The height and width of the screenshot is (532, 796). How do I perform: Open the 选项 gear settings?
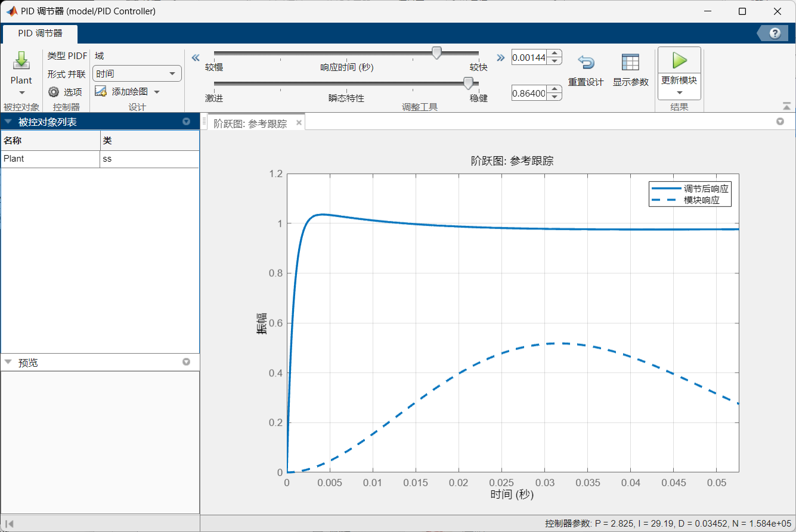54,92
